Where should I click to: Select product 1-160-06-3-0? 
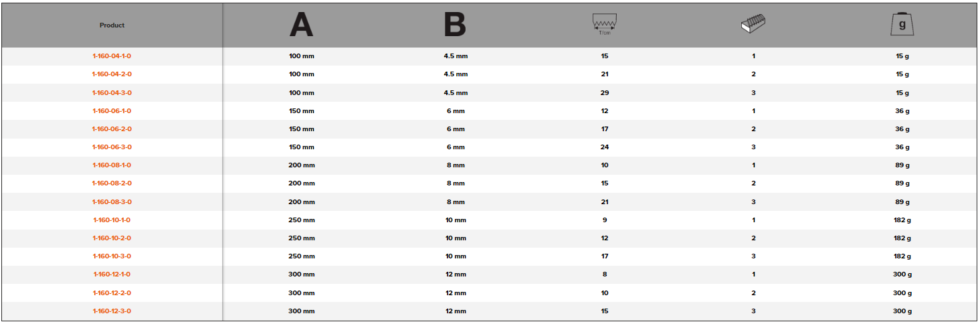(x=112, y=147)
